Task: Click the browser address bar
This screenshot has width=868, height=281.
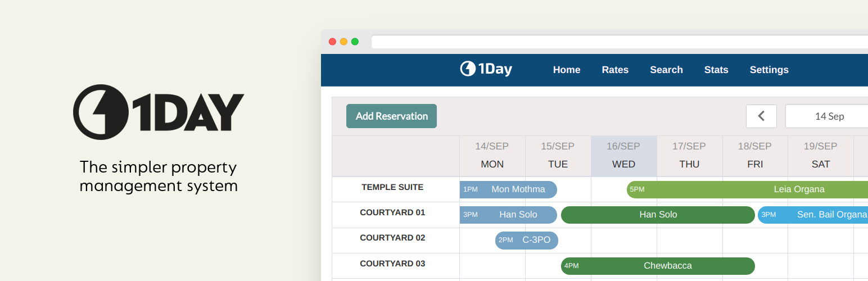Action: (618, 42)
